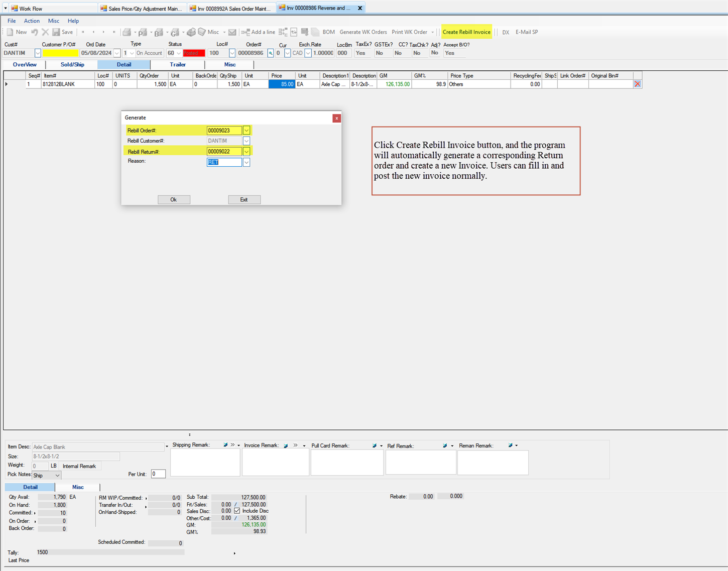728x571 pixels.
Task: Click the red X delete toolbar icon
Action: (45, 32)
